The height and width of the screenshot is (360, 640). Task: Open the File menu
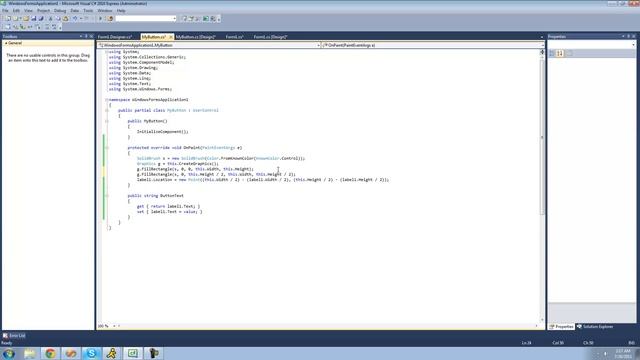(5, 11)
